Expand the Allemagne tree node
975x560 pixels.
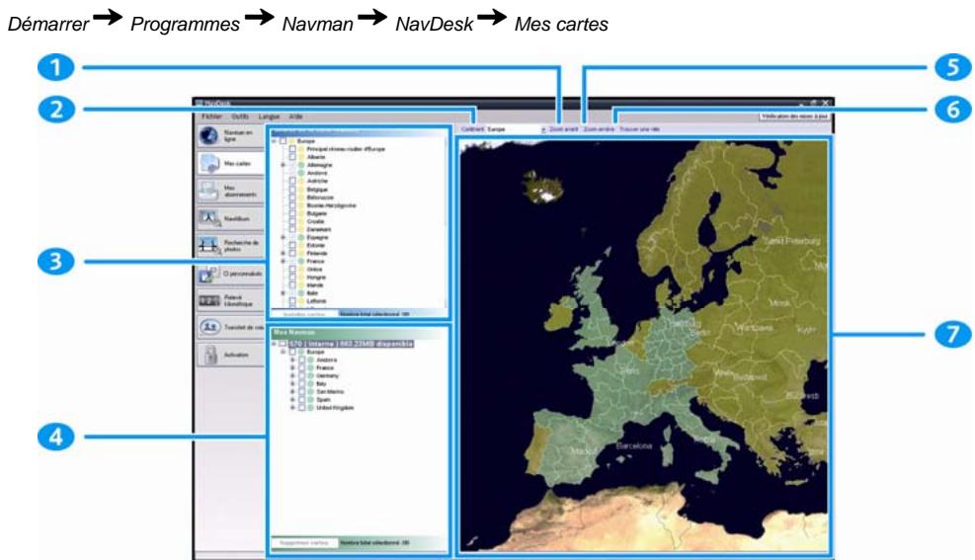tap(283, 165)
